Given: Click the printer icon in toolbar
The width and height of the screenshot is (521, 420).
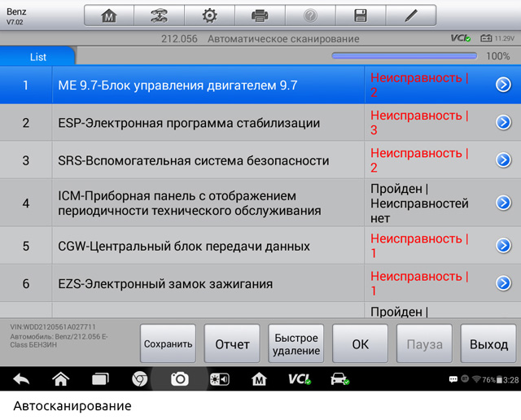Looking at the screenshot, I should [260, 15].
